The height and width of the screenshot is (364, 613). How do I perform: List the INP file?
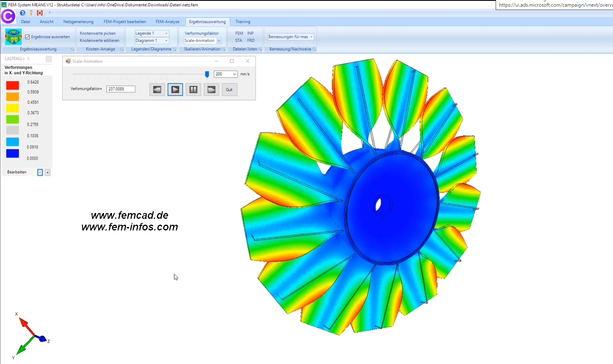(251, 33)
